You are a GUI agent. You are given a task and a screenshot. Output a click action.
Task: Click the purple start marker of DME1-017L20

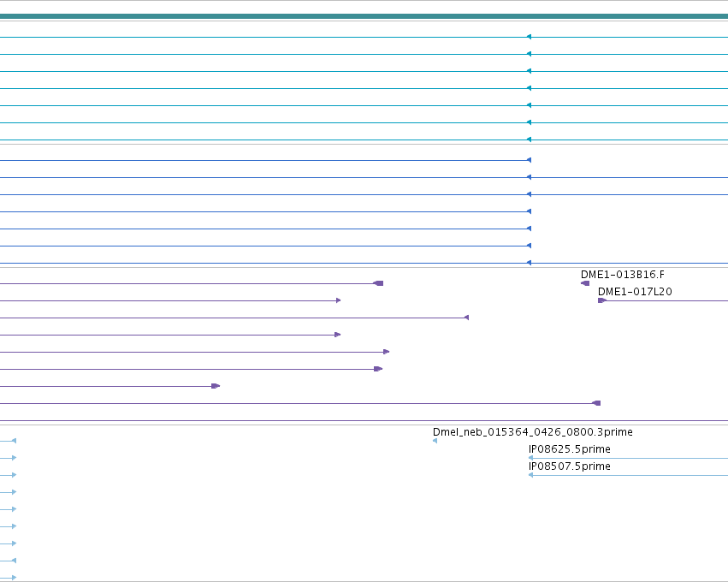[602, 300]
